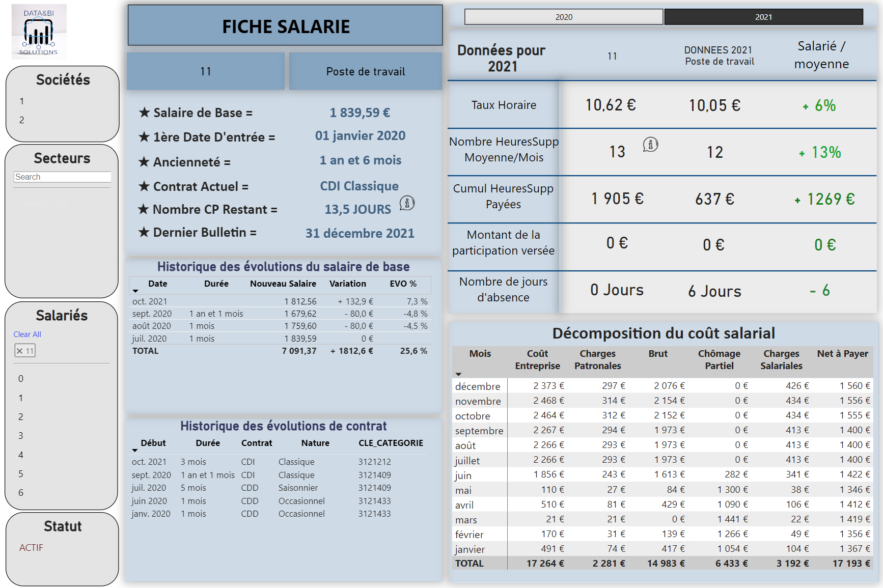Select ACTIF in the Statut slicer
This screenshot has width=883, height=588.
31,547
